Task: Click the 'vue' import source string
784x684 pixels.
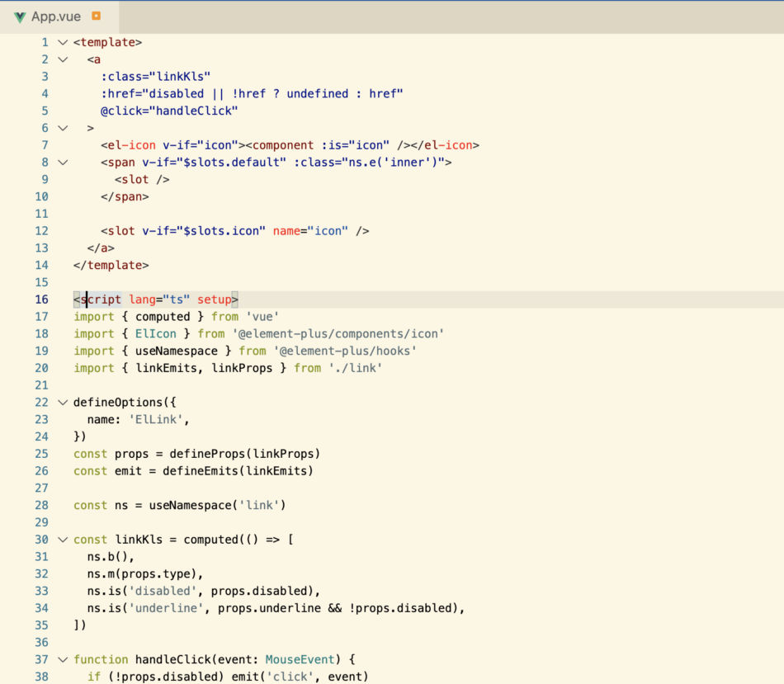Action: [x=262, y=317]
